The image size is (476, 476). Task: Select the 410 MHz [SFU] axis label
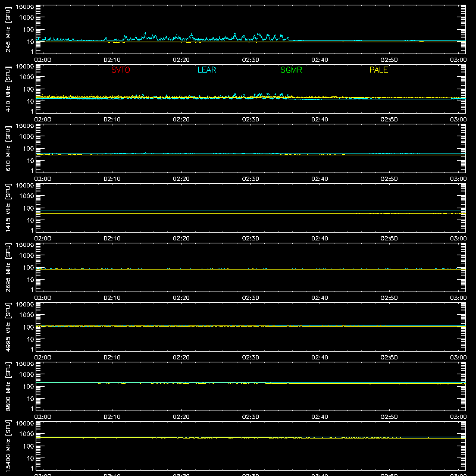[x=8, y=89]
